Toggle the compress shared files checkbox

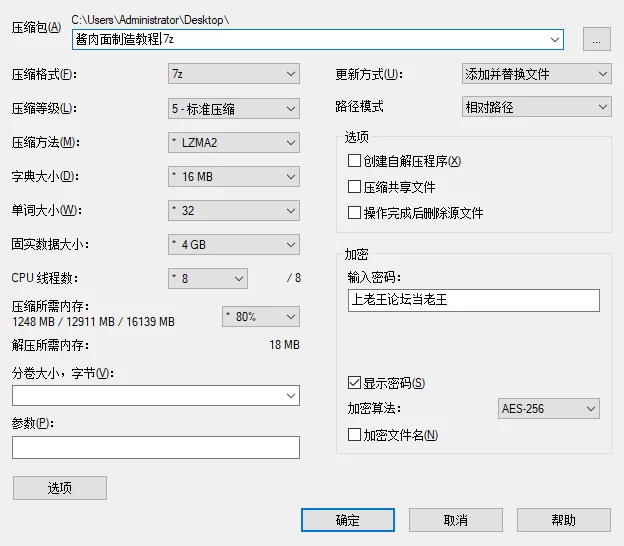point(354,187)
